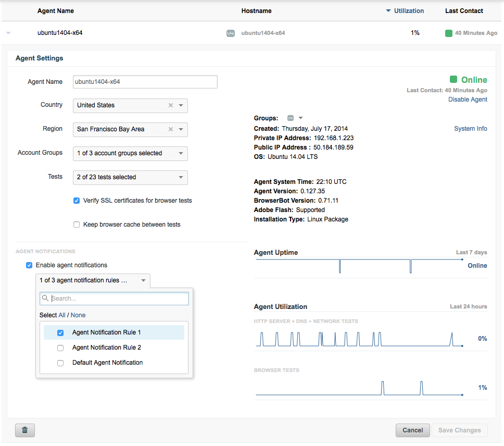Click the Agent System Time 22:10 UTC
This screenshot has height=446, width=504.
(300, 182)
